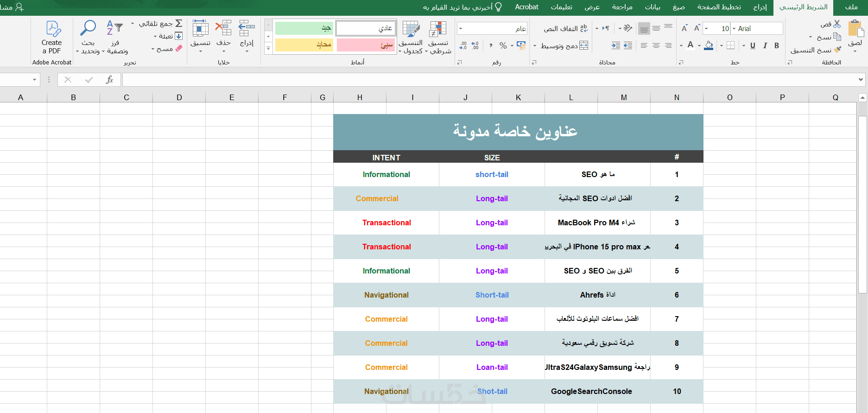The image size is (868, 413).
Task: Click the Tell Me (أخبرني) search box
Action: coord(462,7)
